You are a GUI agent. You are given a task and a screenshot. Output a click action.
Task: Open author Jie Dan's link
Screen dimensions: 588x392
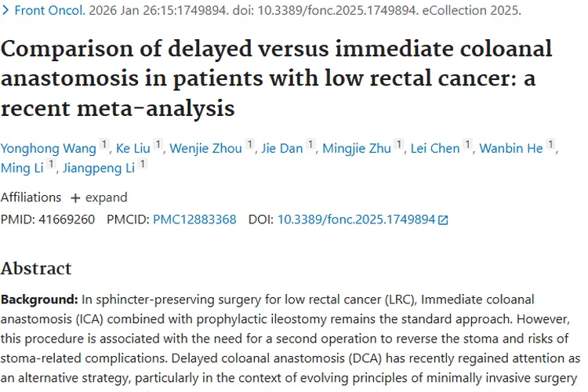tap(283, 148)
